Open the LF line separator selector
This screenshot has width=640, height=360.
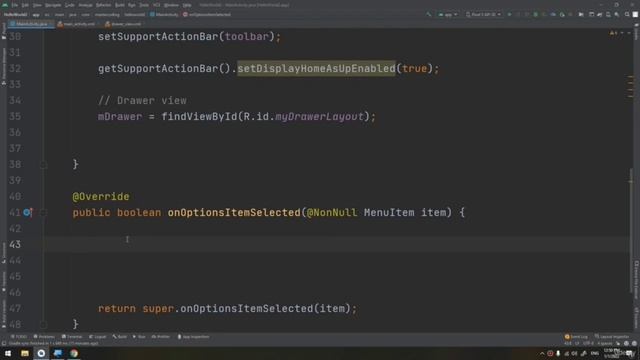tap(577, 343)
